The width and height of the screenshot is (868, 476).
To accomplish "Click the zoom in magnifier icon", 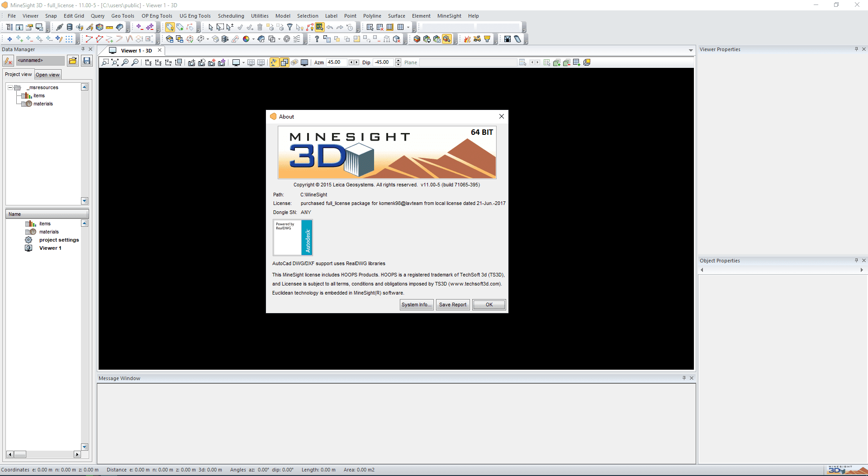I will (125, 62).
